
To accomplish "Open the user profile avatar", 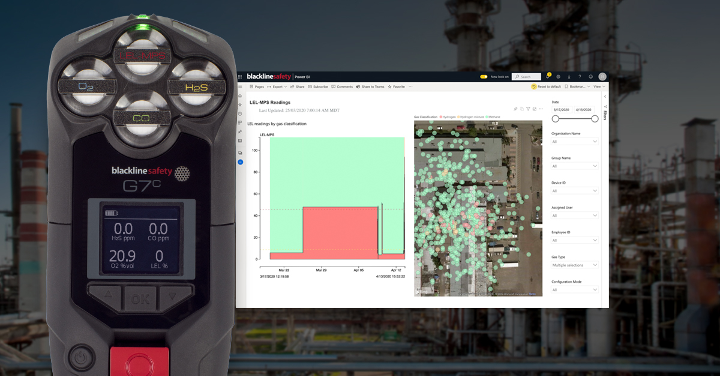I will pos(602,77).
